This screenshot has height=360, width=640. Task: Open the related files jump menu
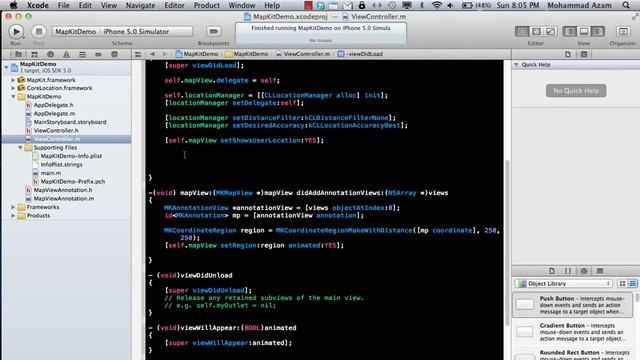click(138, 54)
